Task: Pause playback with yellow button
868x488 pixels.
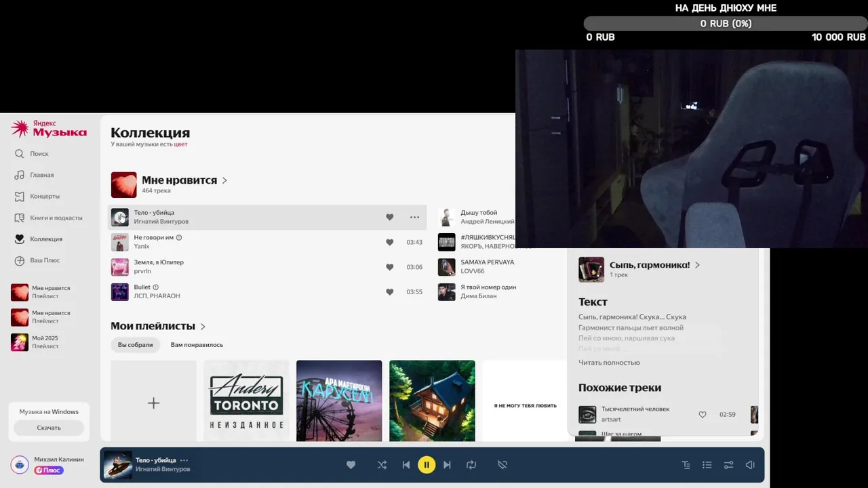Action: (427, 465)
